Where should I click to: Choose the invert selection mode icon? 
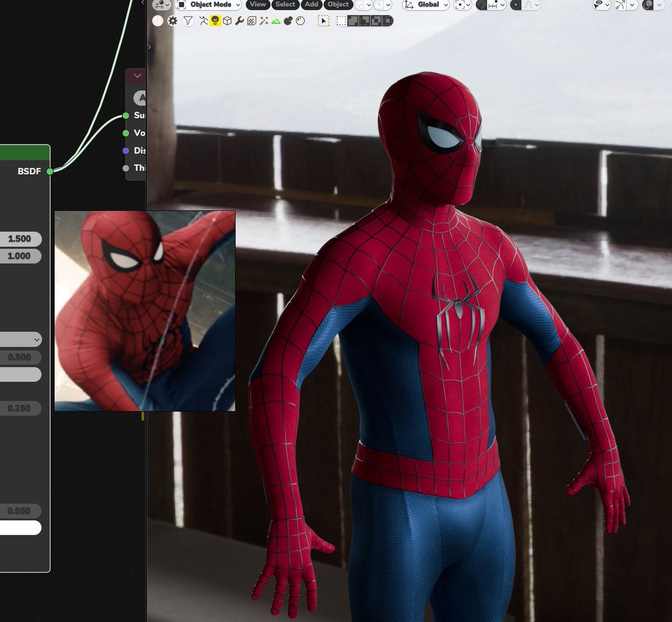(376, 21)
